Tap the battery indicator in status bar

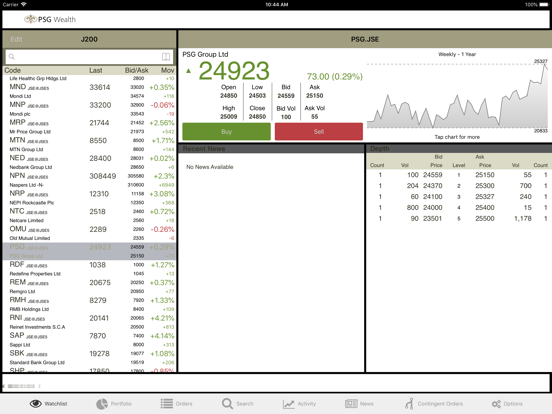point(544,5)
